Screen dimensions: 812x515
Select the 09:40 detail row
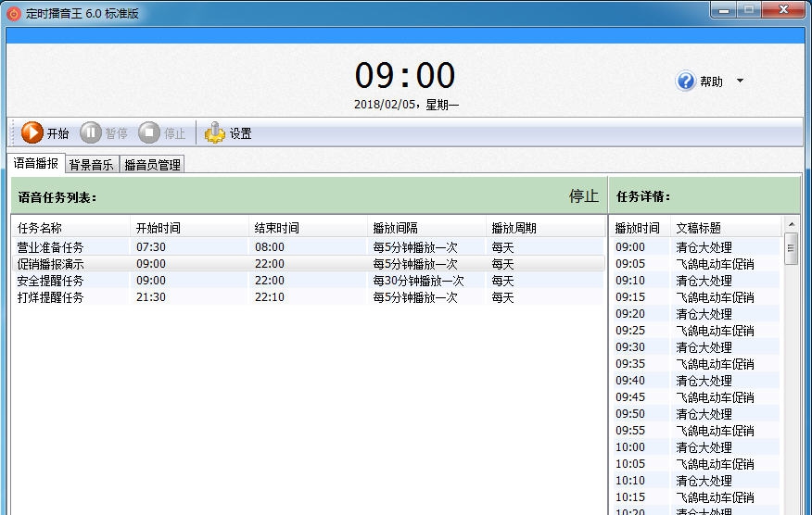695,380
